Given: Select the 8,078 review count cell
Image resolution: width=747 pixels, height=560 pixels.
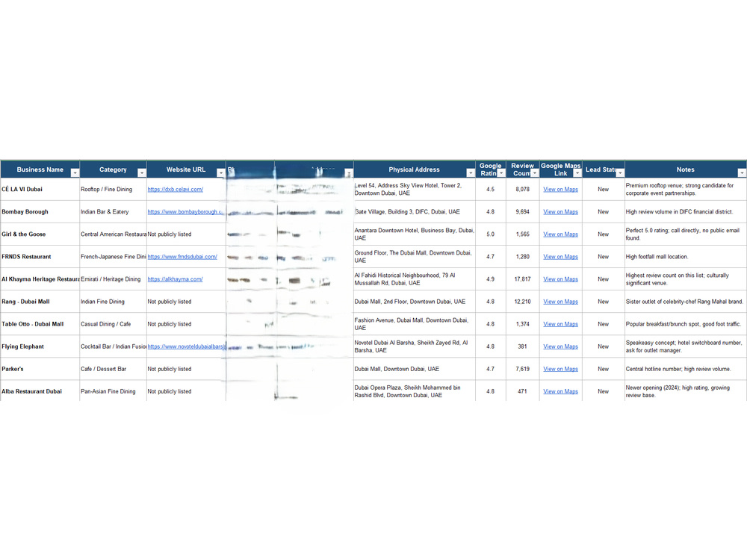Looking at the screenshot, I should 523,189.
